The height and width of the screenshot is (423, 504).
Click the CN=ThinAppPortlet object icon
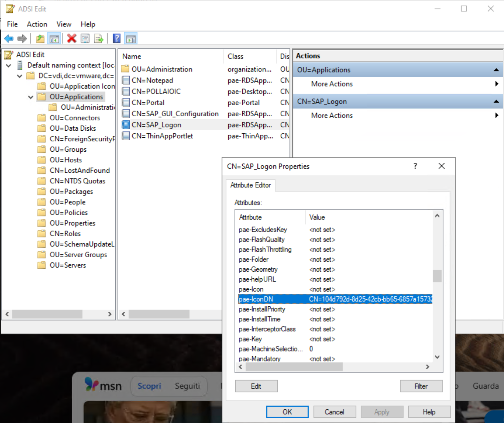pos(126,136)
